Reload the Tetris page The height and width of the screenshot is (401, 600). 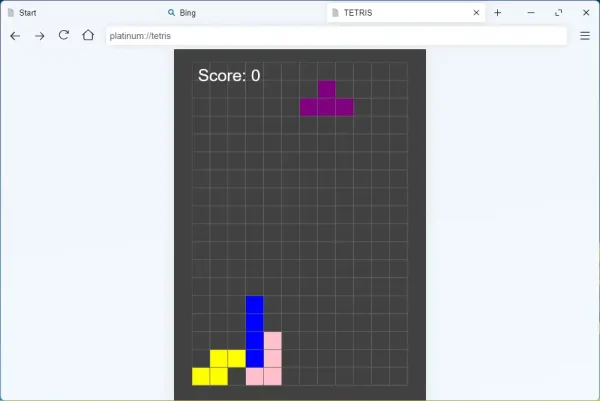tap(64, 36)
